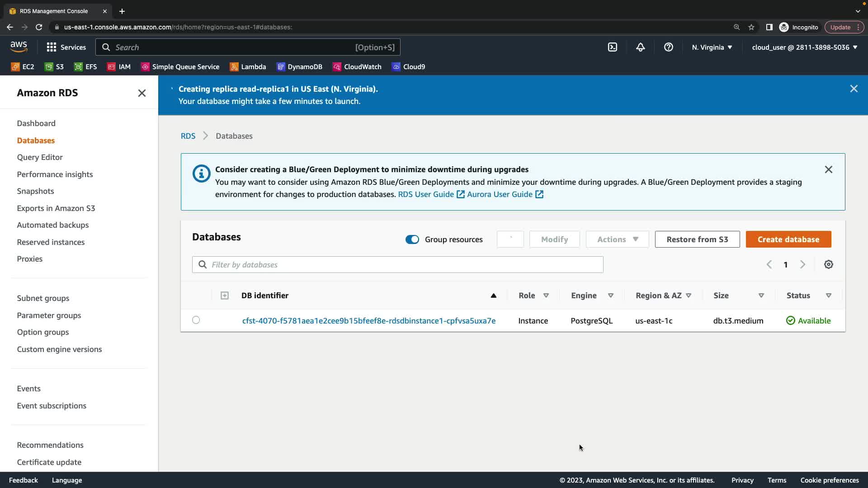Open Parameter groups in the sidebar

(x=49, y=315)
